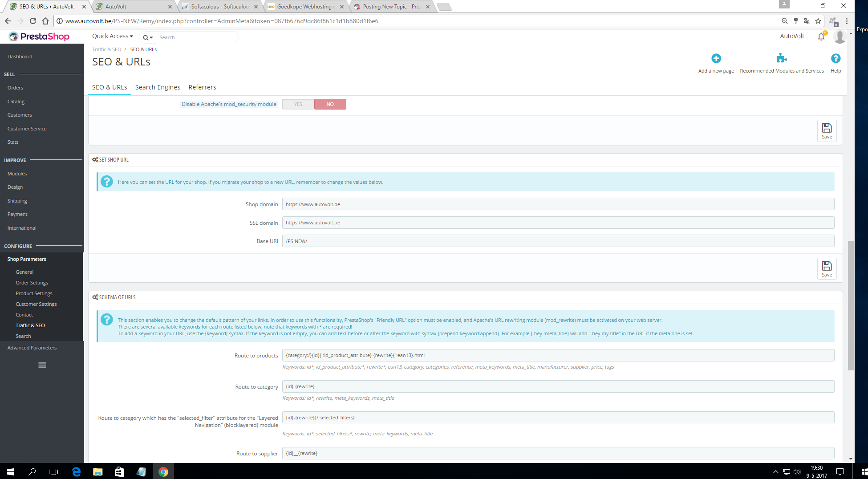Set Disable mod_security to YES

[x=298, y=104]
